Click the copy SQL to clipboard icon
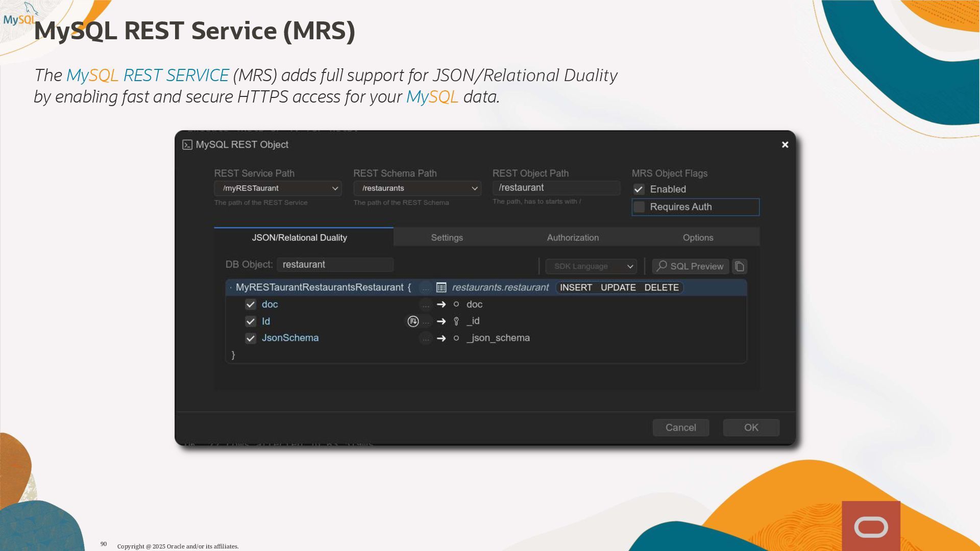 pos(740,266)
